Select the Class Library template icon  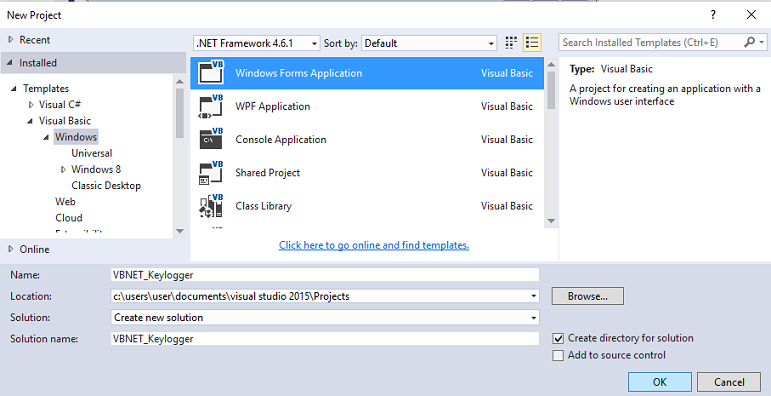click(x=211, y=206)
